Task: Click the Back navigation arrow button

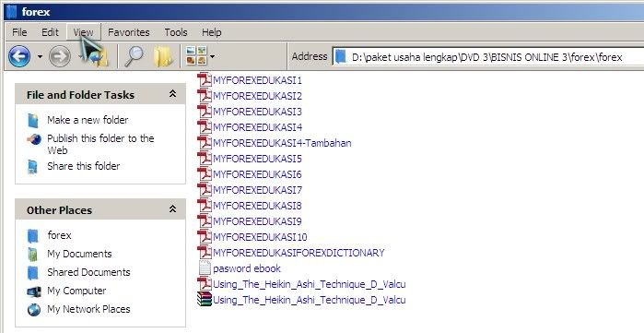Action: (x=19, y=56)
